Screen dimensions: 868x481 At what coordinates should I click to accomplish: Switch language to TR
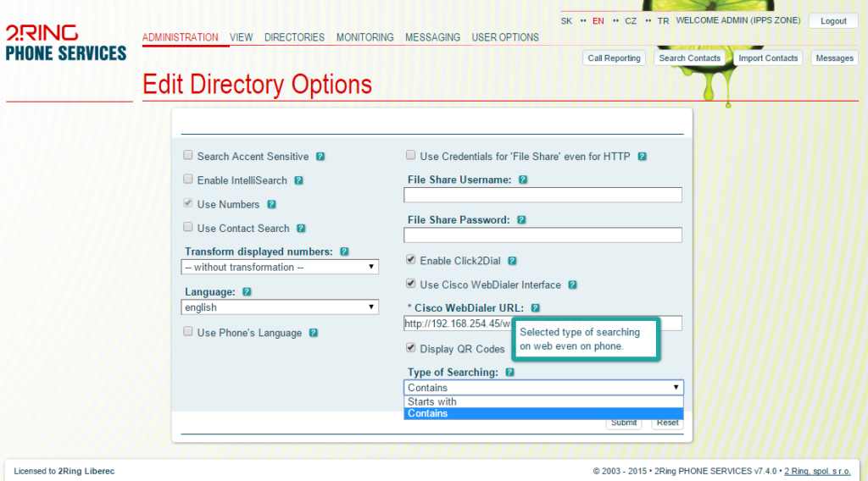coord(663,21)
